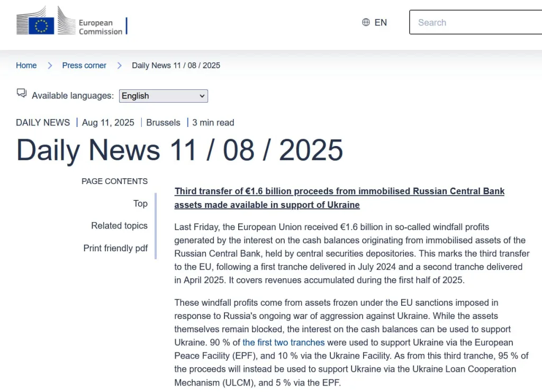Click the European Commission logo

[71, 22]
